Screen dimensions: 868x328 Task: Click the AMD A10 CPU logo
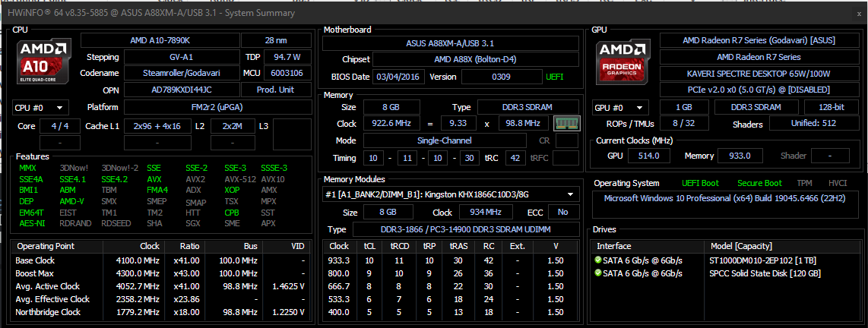44,61
